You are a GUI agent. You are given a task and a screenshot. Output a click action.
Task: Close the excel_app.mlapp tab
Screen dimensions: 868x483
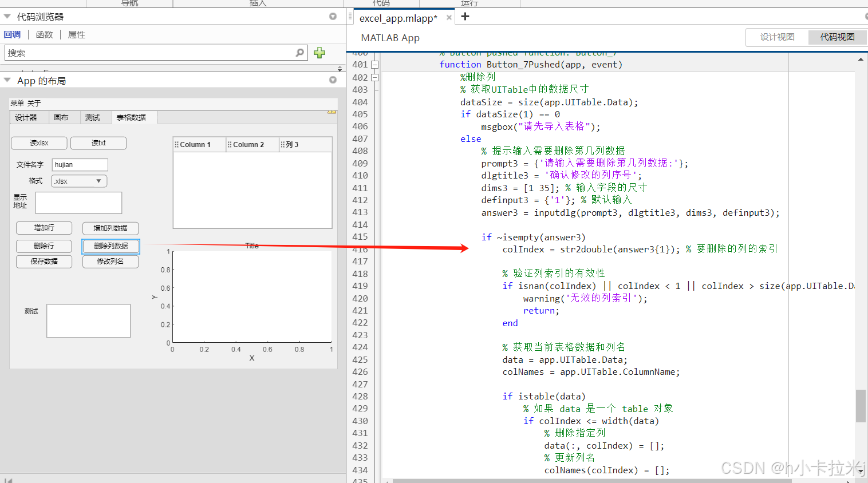(x=449, y=18)
